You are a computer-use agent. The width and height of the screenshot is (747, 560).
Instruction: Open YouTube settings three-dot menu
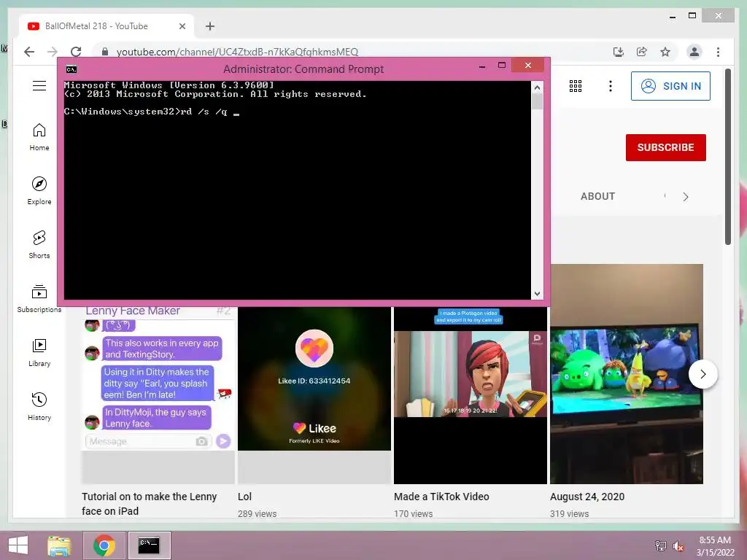611,86
